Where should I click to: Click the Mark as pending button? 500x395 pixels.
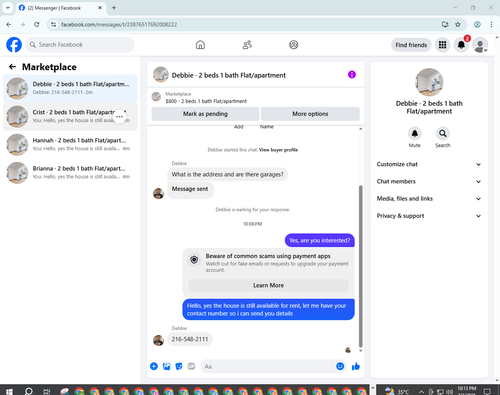point(205,114)
